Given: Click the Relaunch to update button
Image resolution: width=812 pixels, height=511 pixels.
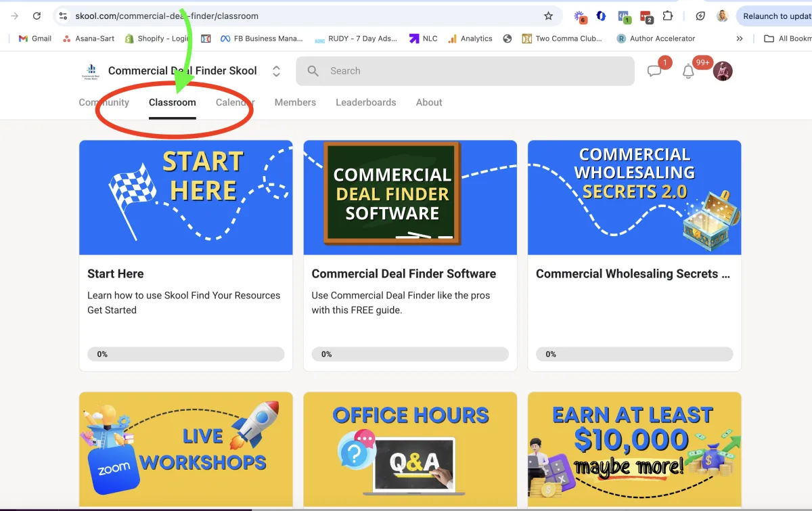Looking at the screenshot, I should pyautogui.click(x=774, y=16).
